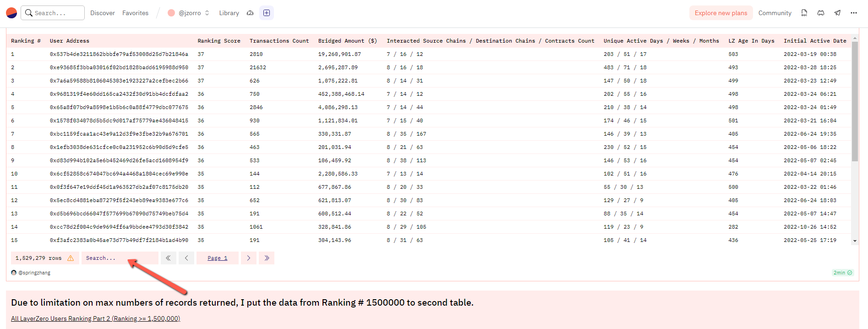This screenshot has height=329, width=868.
Task: Click the top navigation Search field
Action: [x=53, y=13]
